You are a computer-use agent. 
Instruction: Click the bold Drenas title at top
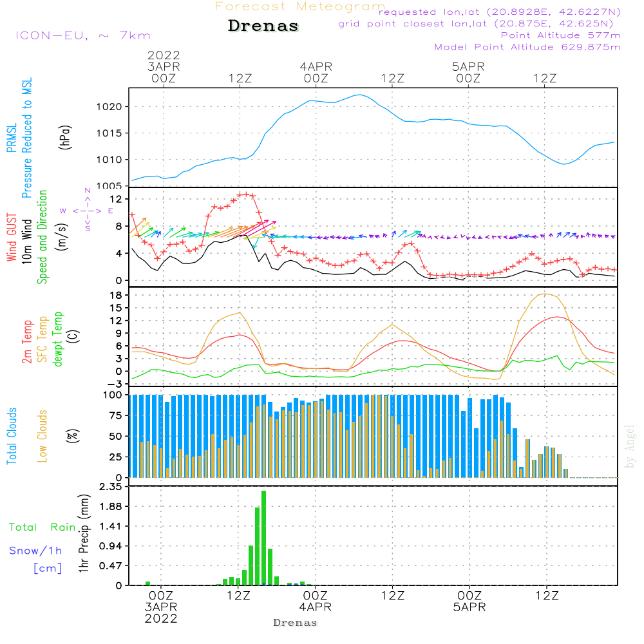pyautogui.click(x=263, y=26)
